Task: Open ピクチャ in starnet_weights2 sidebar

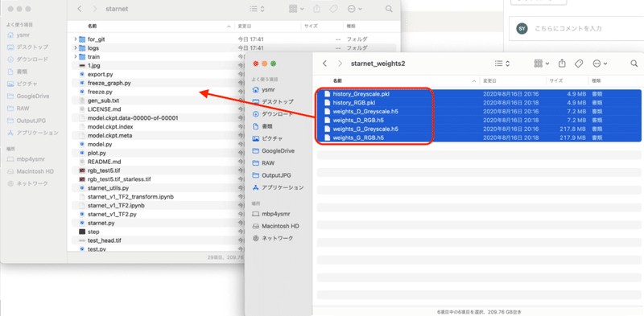Action: [267, 138]
